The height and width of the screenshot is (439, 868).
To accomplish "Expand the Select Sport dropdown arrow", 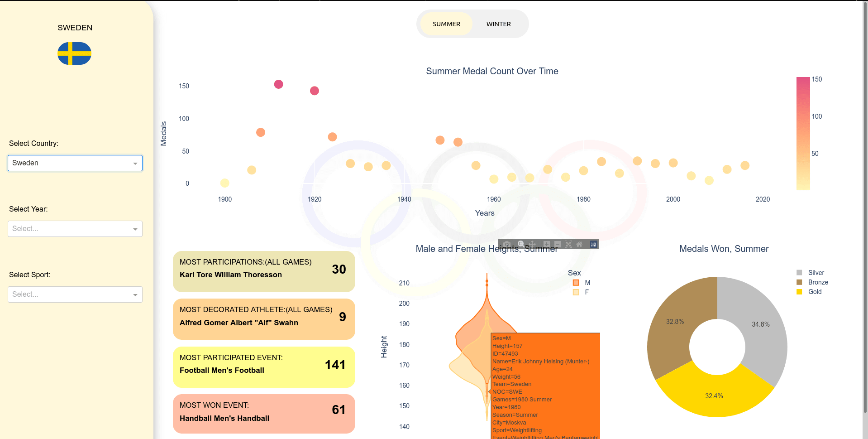I will click(x=135, y=295).
